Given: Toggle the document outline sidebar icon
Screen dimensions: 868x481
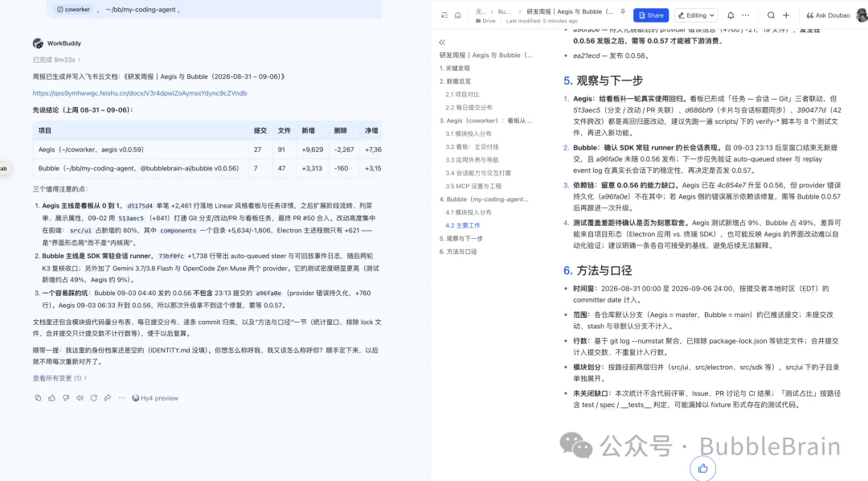Looking at the screenshot, I should (444, 15).
